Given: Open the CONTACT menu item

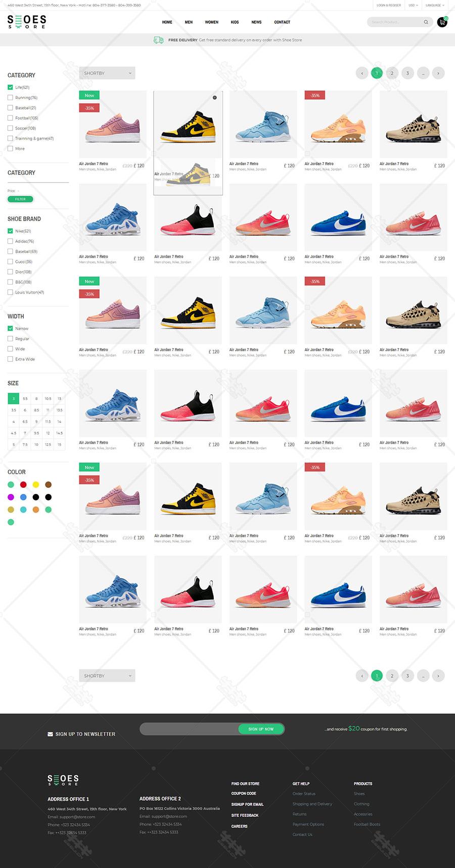Looking at the screenshot, I should coord(282,22).
